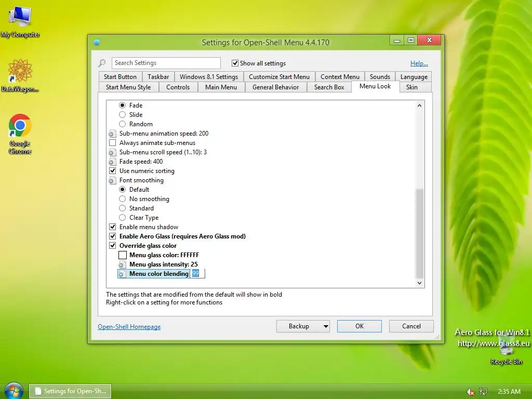
Task: Open the Language tab
Action: tap(414, 77)
